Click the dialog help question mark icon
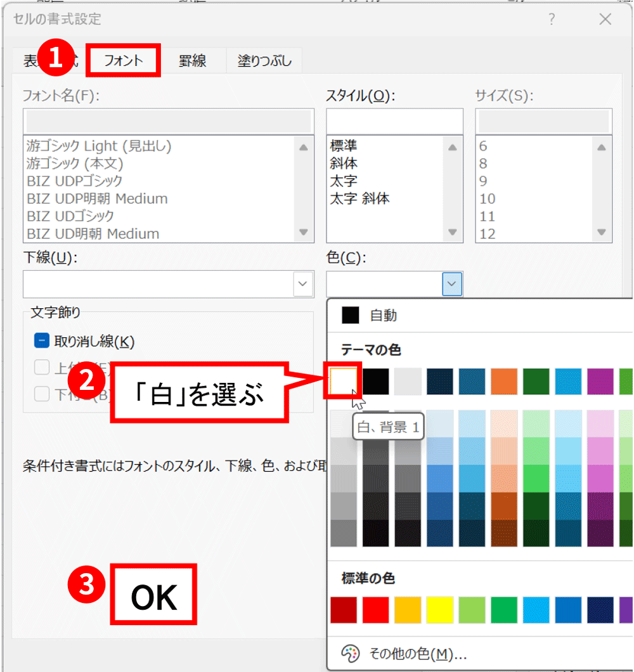This screenshot has height=672, width=634. coord(551,19)
